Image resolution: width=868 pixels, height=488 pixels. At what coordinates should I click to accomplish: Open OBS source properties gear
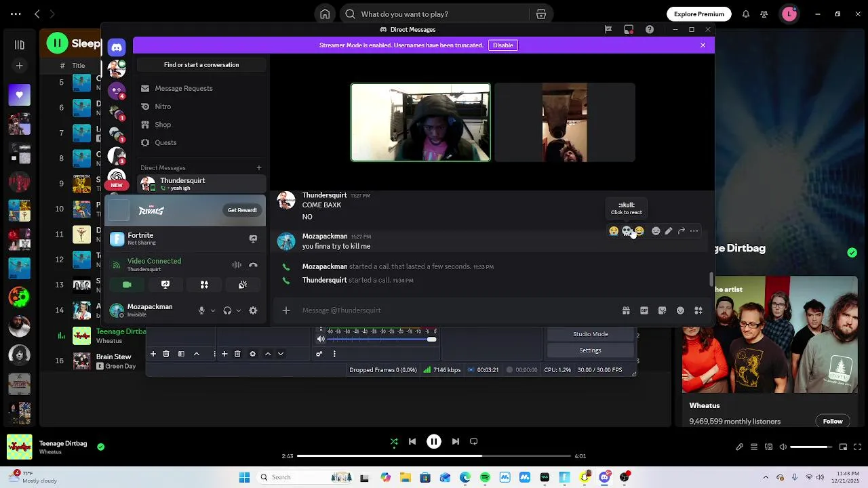click(252, 354)
